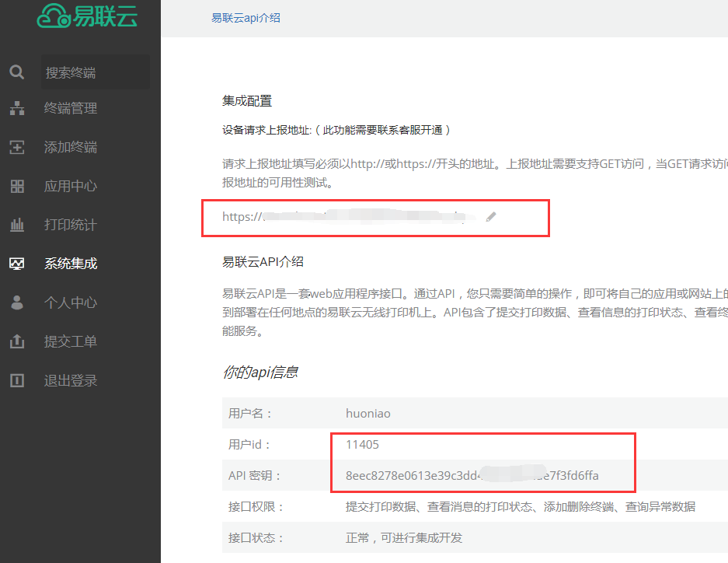Click the 应用中心 grid icon
The image size is (728, 563).
point(17,187)
